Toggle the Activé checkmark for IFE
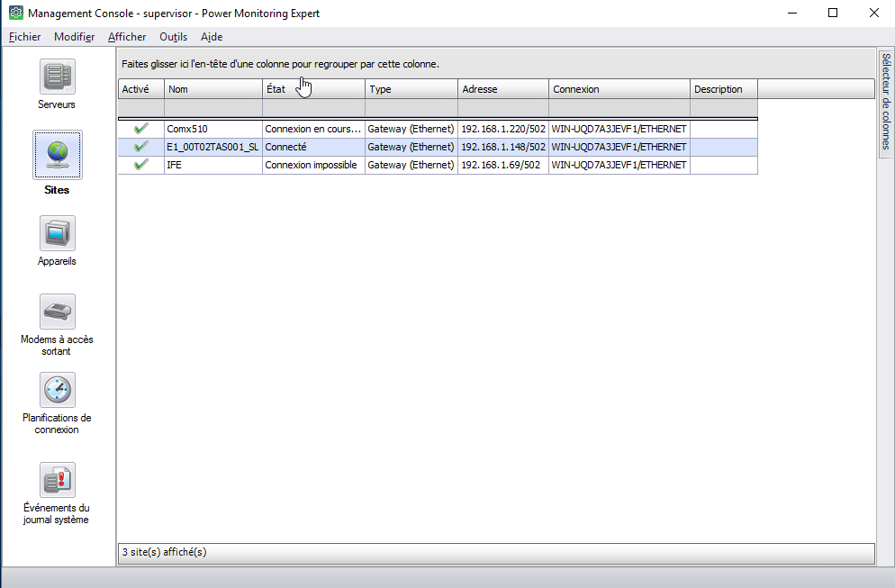Viewport: 895px width, 588px height. [x=140, y=165]
